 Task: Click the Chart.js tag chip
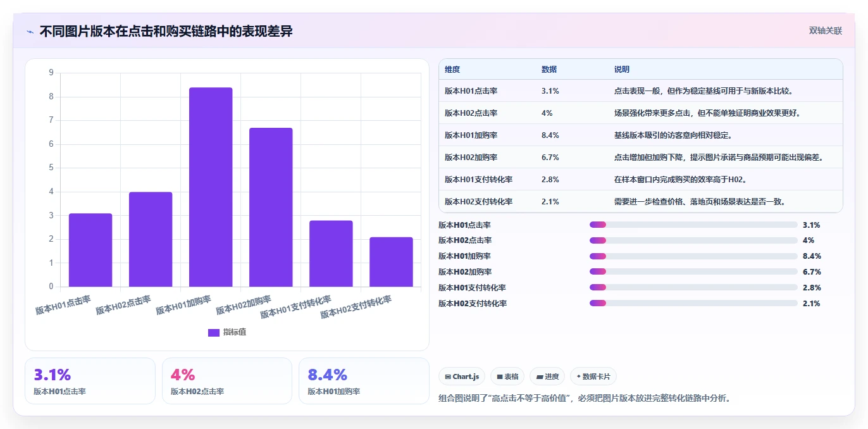coord(462,376)
